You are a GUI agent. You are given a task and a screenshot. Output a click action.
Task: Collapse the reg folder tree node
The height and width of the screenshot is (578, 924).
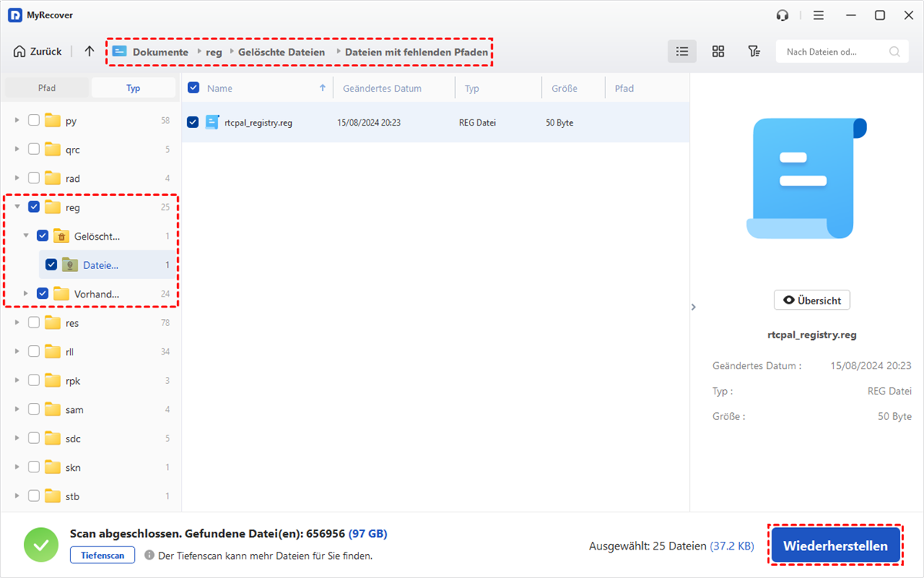18,207
